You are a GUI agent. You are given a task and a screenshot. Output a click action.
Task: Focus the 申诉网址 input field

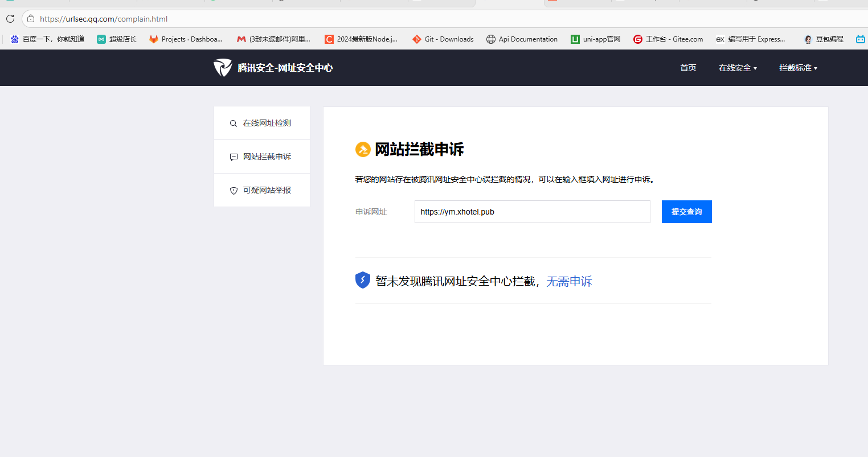coord(533,212)
